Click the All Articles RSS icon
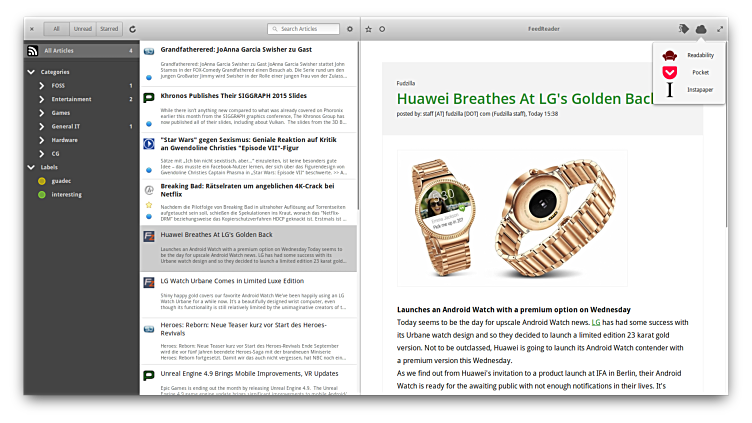Viewport: 752px width, 423px height. (33, 51)
